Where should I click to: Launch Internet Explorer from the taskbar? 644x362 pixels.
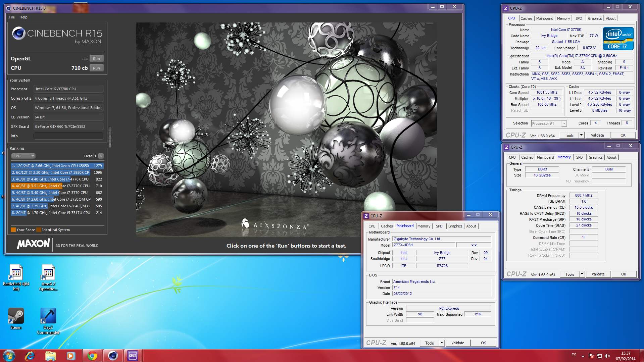pos(30,356)
